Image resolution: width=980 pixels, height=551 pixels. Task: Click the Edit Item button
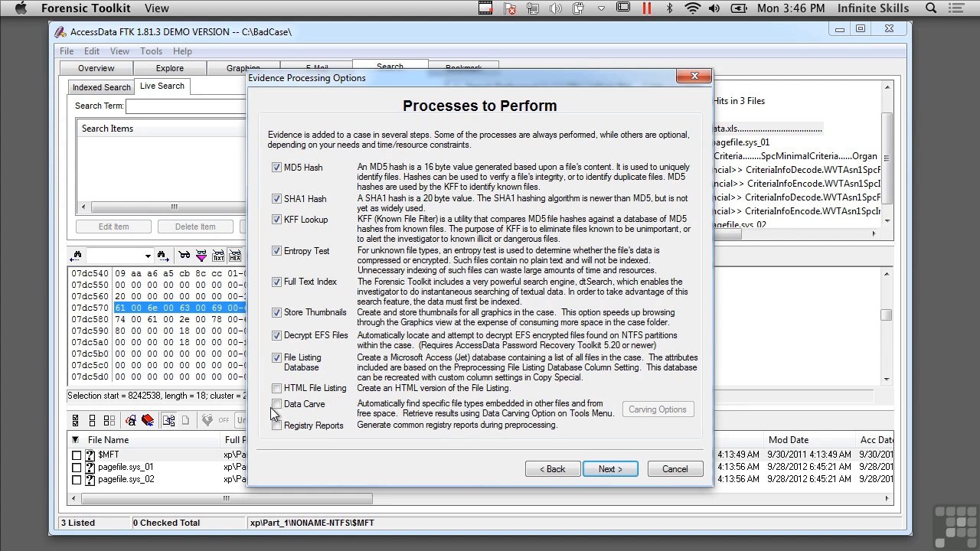(114, 227)
